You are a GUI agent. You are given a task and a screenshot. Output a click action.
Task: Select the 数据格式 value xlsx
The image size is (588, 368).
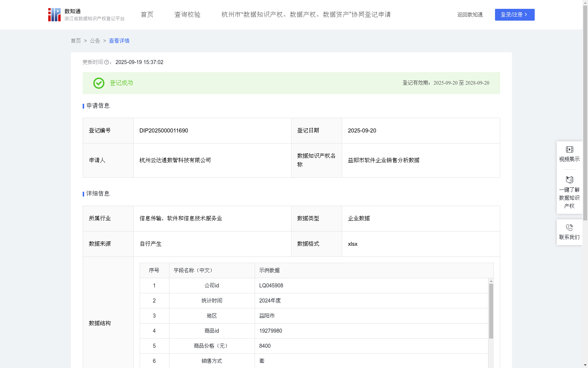pos(353,244)
